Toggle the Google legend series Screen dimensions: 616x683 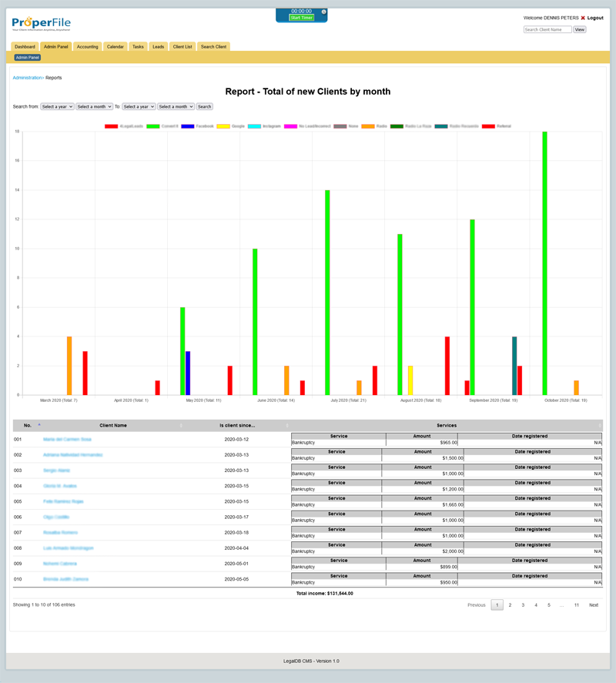[231, 126]
